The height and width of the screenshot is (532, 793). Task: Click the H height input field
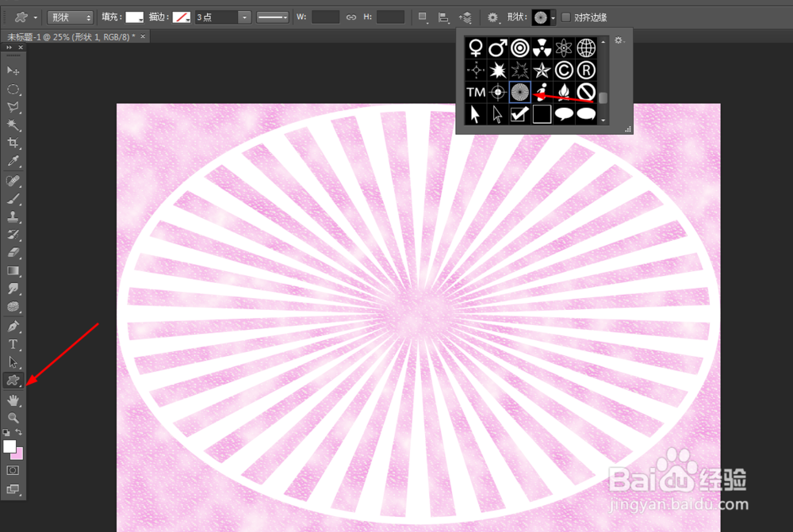tap(390, 17)
